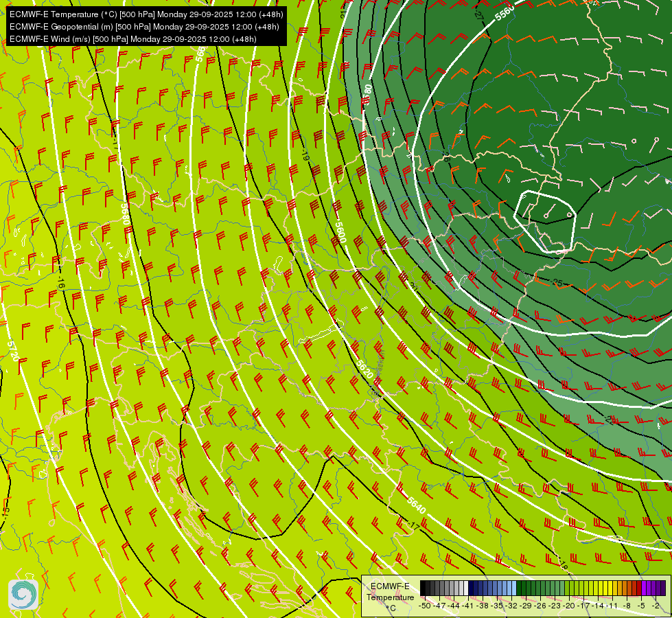Image resolution: width=672 pixels, height=618 pixels.
Task: Click the -32 legend value
Action: coord(511,606)
